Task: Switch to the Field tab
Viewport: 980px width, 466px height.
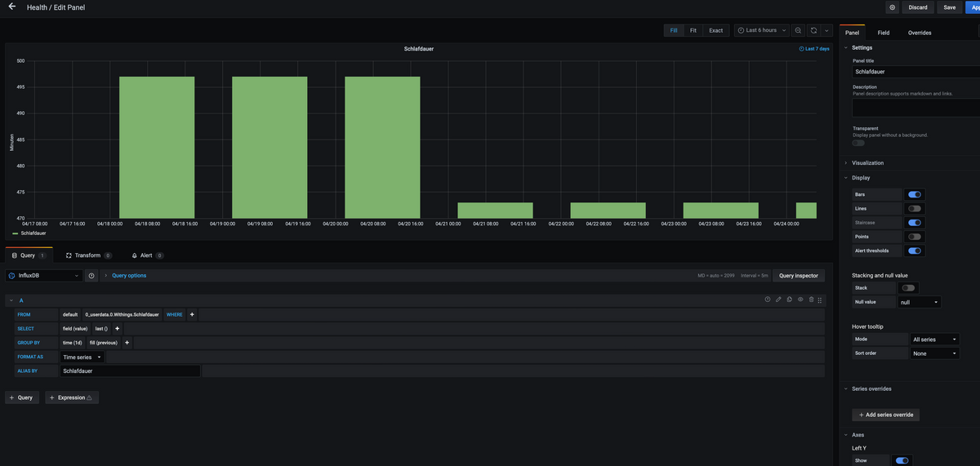Action: (883, 33)
